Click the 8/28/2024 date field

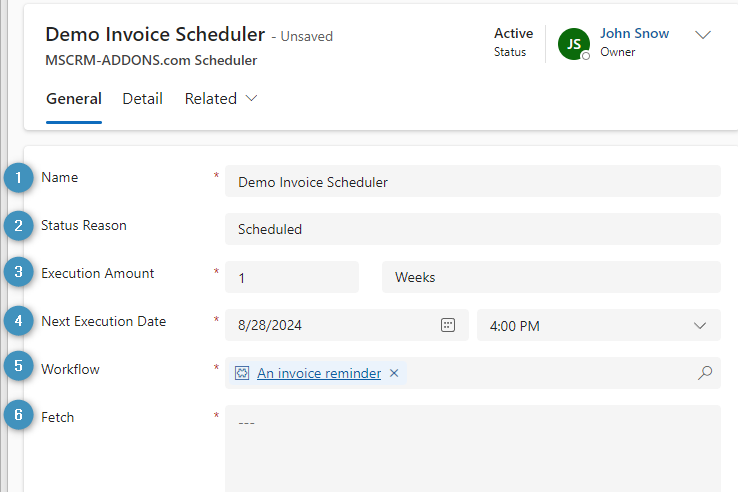[x=346, y=325]
